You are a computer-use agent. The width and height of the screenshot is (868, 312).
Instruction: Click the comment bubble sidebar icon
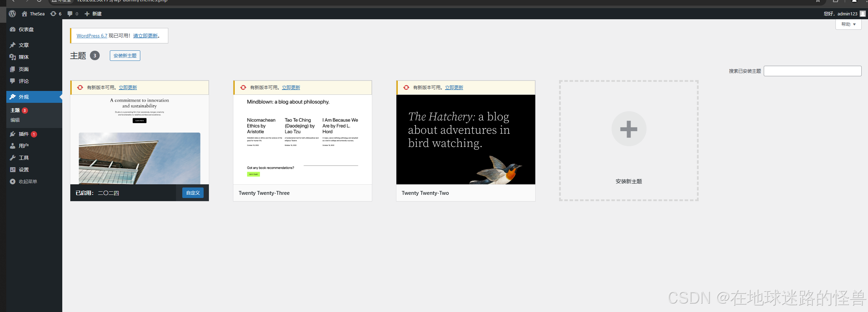(13, 81)
